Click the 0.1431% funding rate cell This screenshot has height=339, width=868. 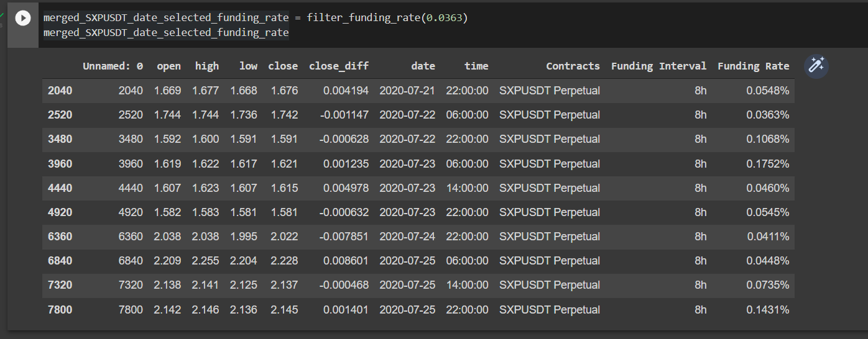tap(768, 309)
